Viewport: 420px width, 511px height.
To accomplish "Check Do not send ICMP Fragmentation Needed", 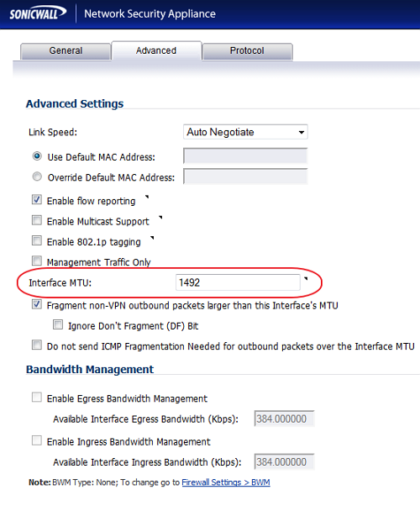I will pyautogui.click(x=37, y=345).
